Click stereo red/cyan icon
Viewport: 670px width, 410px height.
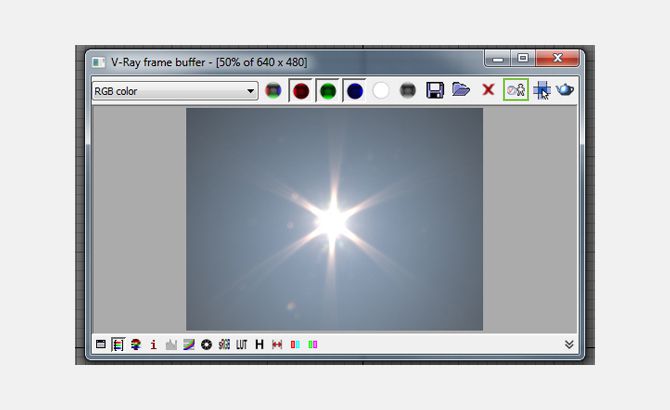click(295, 344)
